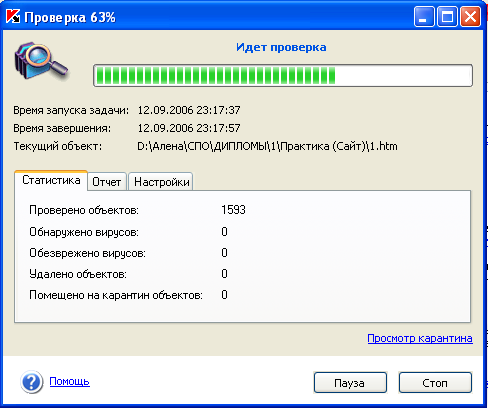The image size is (488, 408).
Task: Pause the scan with the Пауза button
Action: pyautogui.click(x=350, y=383)
